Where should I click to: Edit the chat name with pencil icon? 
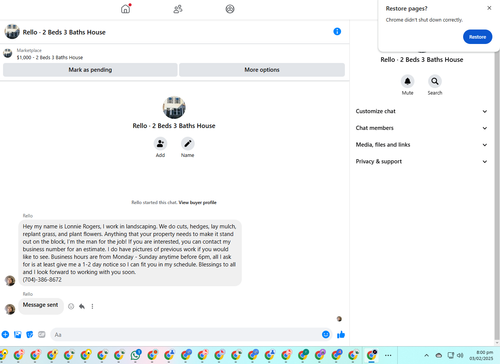coord(188,144)
